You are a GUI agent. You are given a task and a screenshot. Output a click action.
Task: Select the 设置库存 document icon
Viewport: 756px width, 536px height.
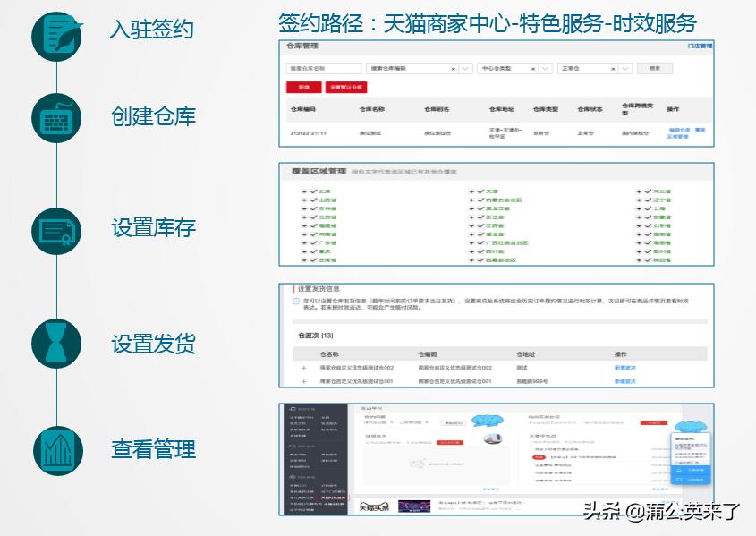pos(55,229)
